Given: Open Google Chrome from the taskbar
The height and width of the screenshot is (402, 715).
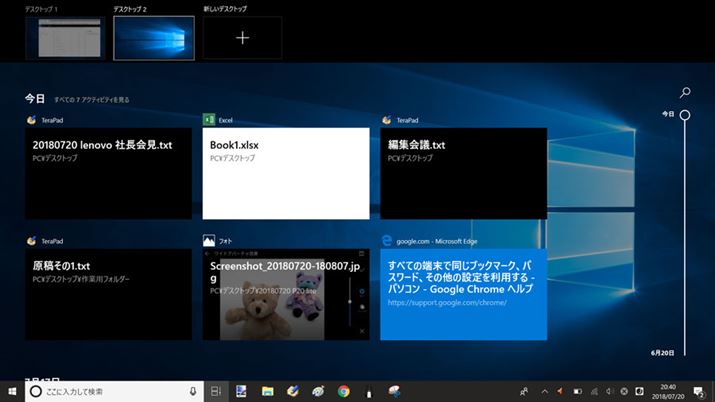Looking at the screenshot, I should [x=343, y=392].
